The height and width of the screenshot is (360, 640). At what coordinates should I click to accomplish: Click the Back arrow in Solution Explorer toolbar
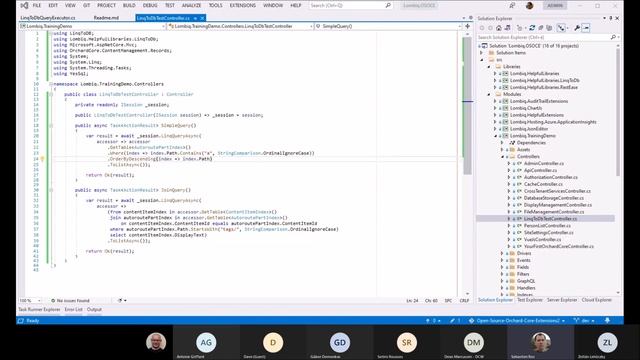click(482, 28)
